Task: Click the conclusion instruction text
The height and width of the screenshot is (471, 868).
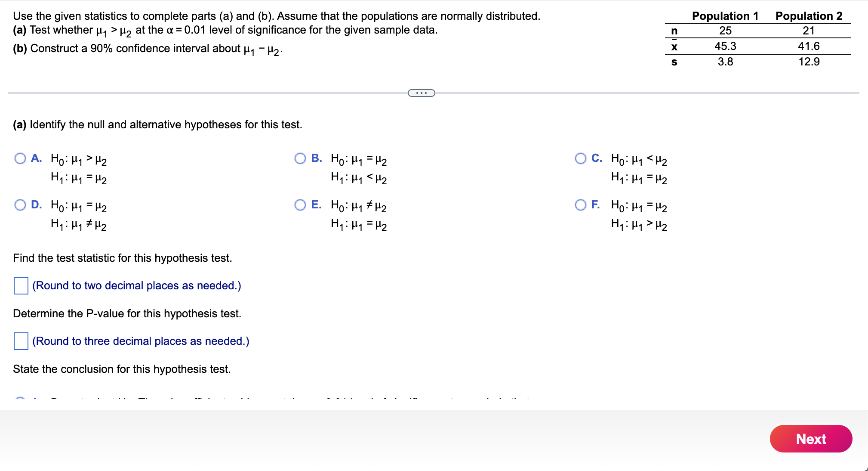Action: coord(122,369)
